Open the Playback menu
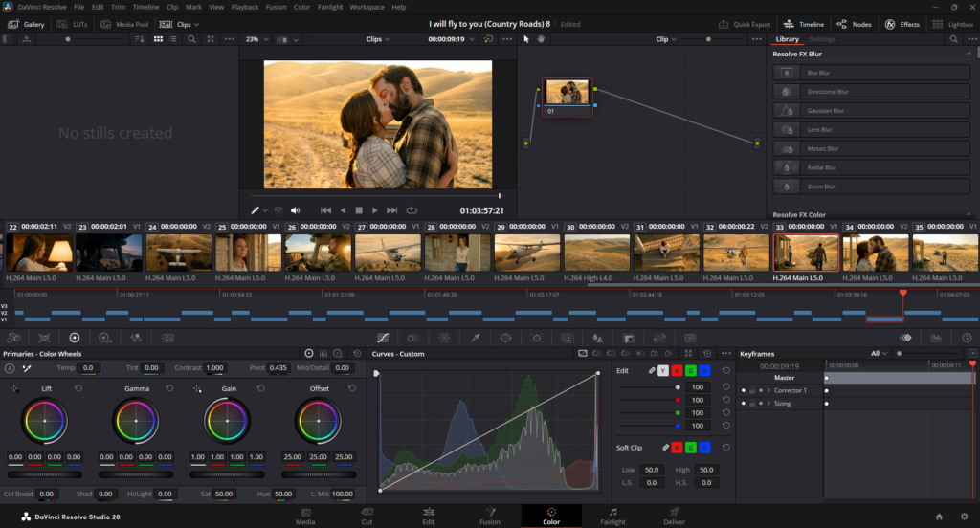The image size is (980, 528). pos(244,7)
